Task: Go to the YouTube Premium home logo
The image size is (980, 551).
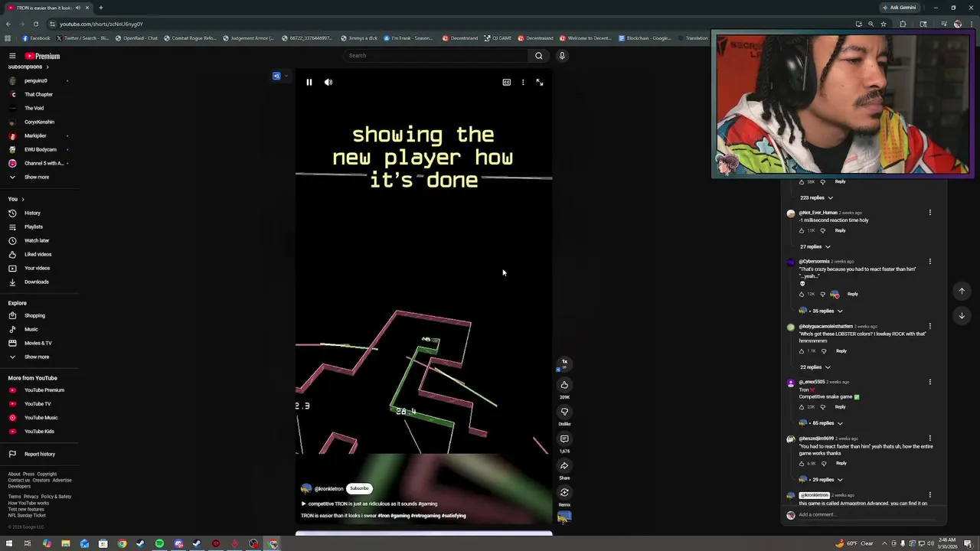Action: [42, 56]
